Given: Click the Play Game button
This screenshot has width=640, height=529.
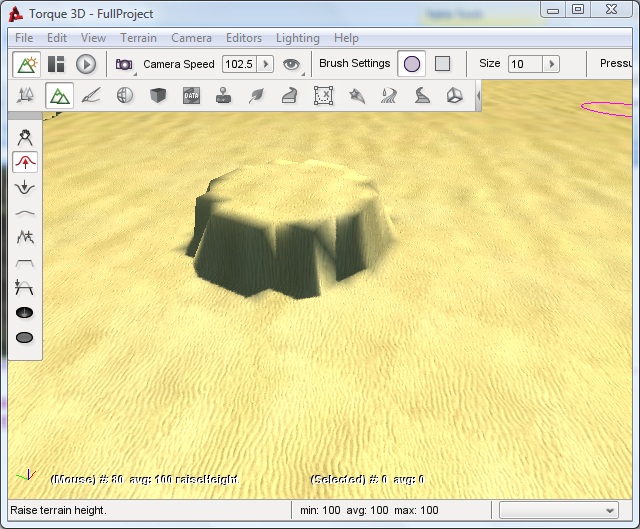Looking at the screenshot, I should pos(86,64).
